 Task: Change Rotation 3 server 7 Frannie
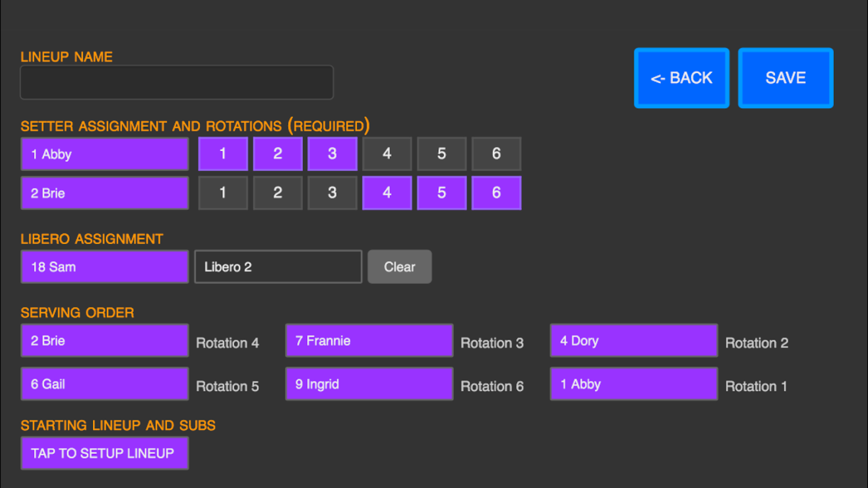[369, 340]
